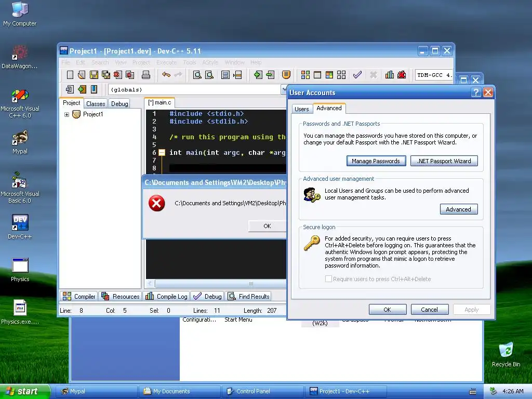Click the Project1 item in the project tree
Viewport: 532px width, 399px height.
coord(93,114)
